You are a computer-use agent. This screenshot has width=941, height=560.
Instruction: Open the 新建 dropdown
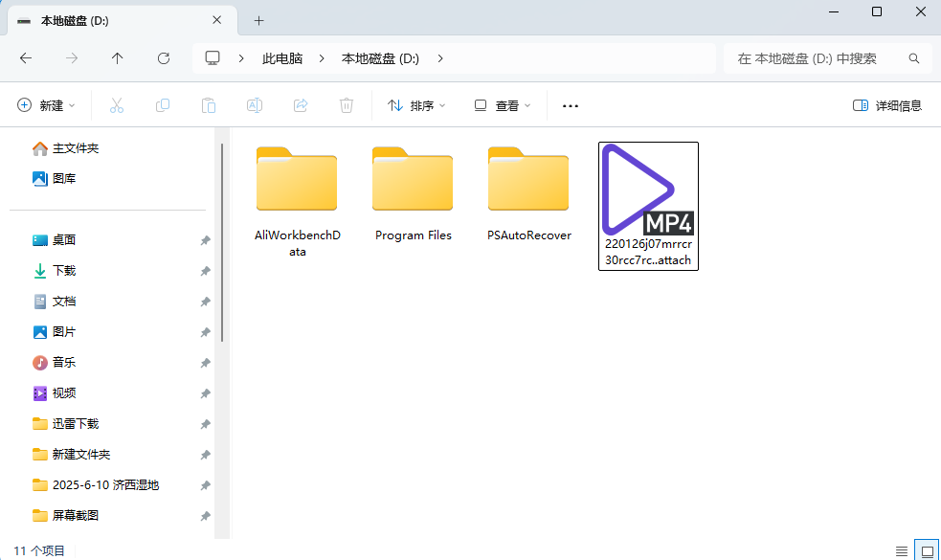point(45,105)
